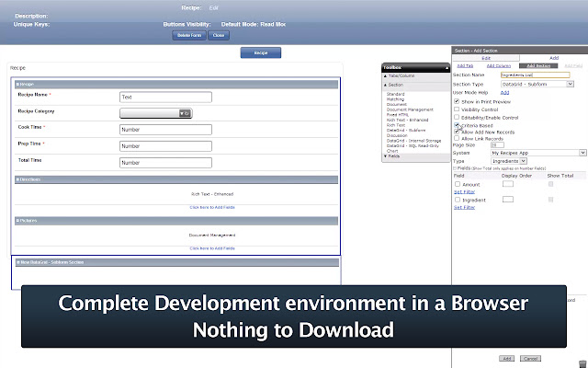The image size is (588, 368).
Task: Select DataGrid - Internal Storage in Toolbox
Action: click(x=413, y=141)
